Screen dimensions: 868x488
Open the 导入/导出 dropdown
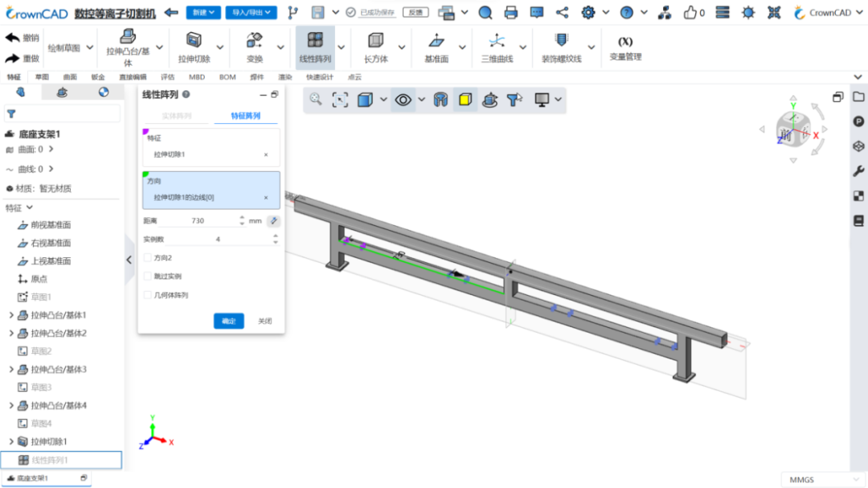252,12
